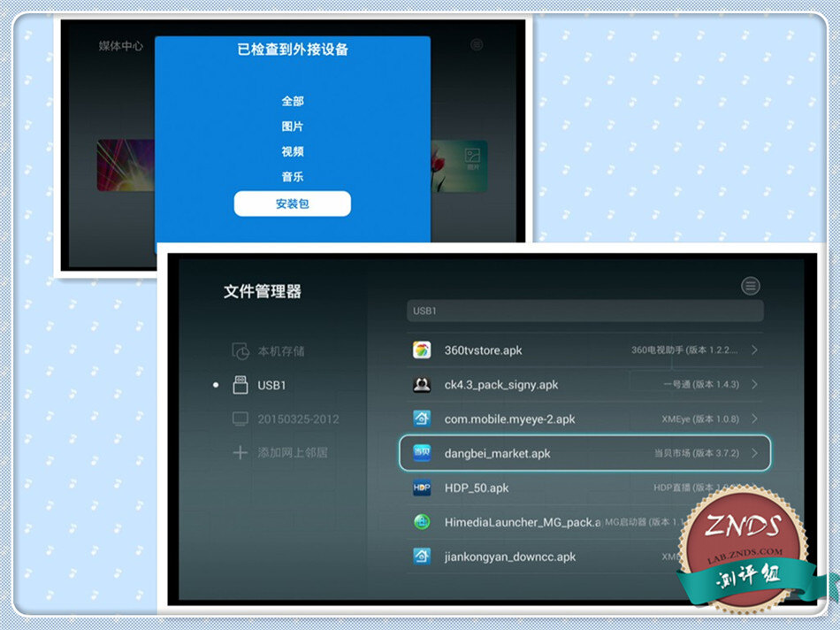
Task: Select 视频 in the external device dialog
Action: (x=293, y=150)
